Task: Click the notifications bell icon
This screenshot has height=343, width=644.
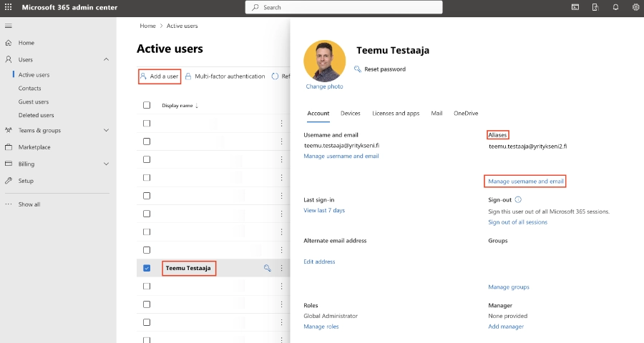Action: [615, 7]
